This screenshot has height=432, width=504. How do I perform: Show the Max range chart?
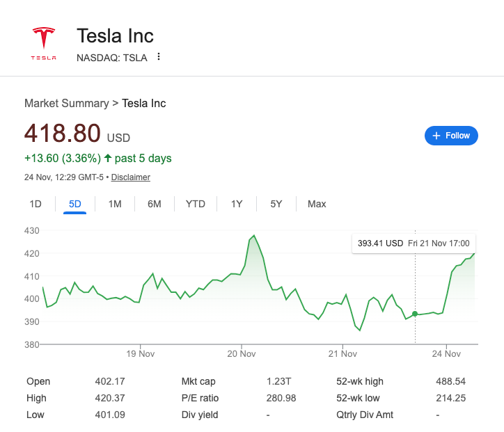[317, 204]
